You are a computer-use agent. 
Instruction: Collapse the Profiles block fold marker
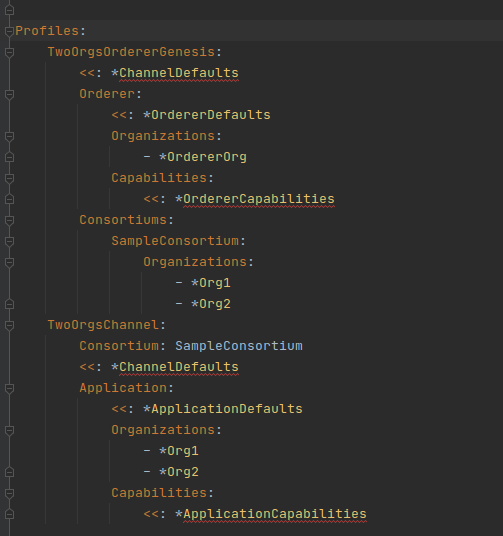[10, 31]
